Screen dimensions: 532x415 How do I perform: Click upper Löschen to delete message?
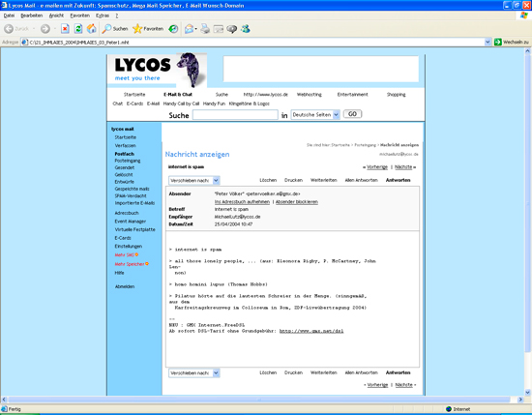(x=268, y=180)
